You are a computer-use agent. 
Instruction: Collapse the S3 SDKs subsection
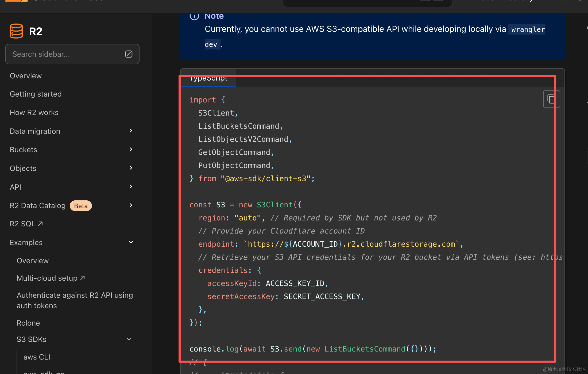point(129,339)
